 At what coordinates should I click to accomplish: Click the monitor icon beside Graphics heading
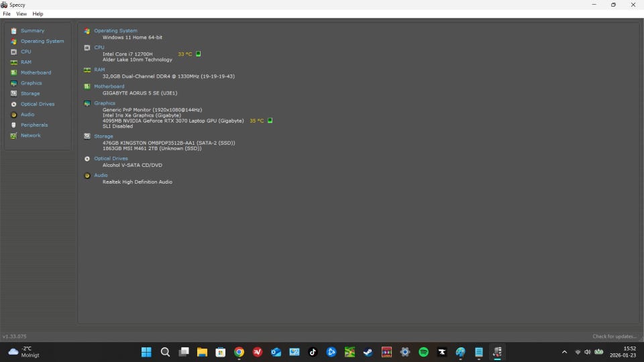point(87,103)
